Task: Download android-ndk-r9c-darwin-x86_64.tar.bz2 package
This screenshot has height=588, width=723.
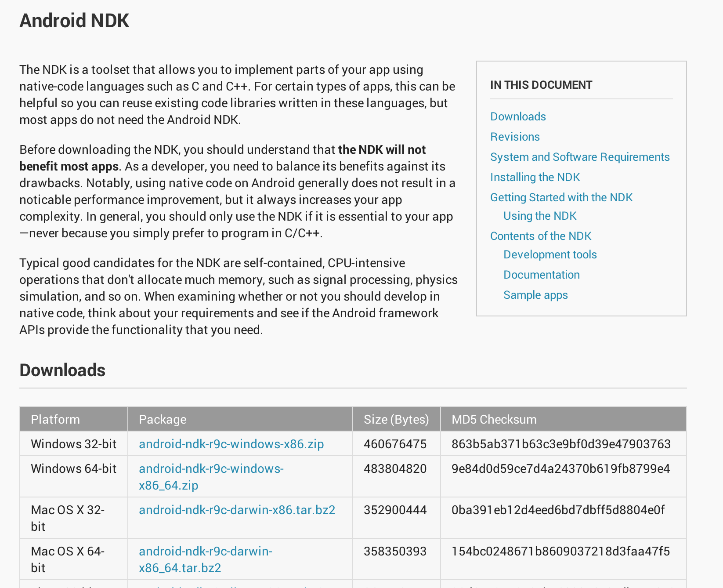Action: click(x=206, y=559)
